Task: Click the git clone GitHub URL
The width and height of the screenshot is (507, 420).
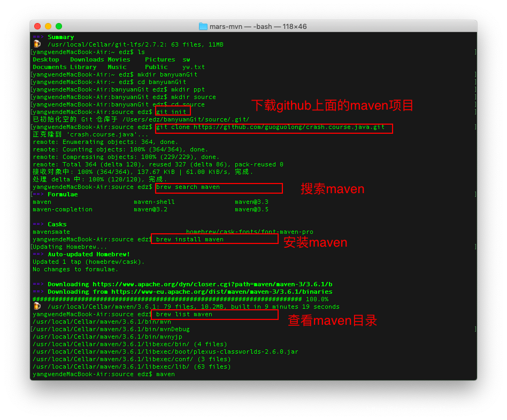Action: coord(289,127)
